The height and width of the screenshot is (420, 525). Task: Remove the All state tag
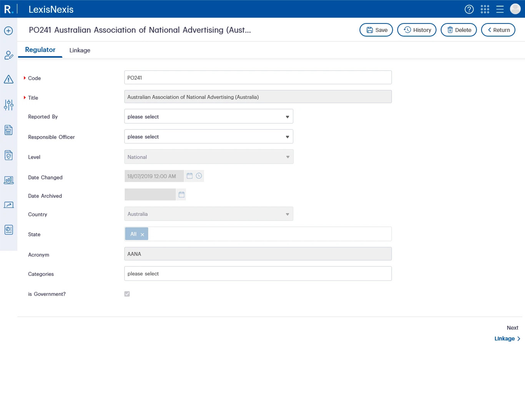click(142, 234)
